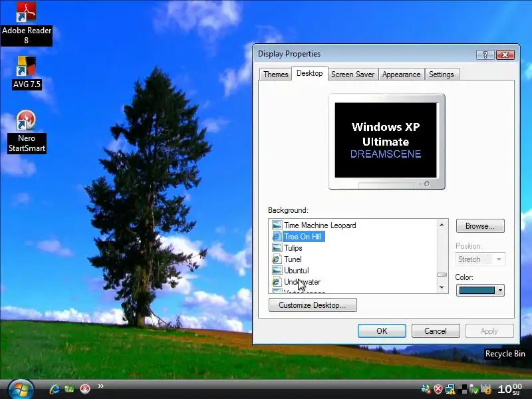Click the black and gray squares tray icon
Viewport: 532px width, 399px height.
463,389
